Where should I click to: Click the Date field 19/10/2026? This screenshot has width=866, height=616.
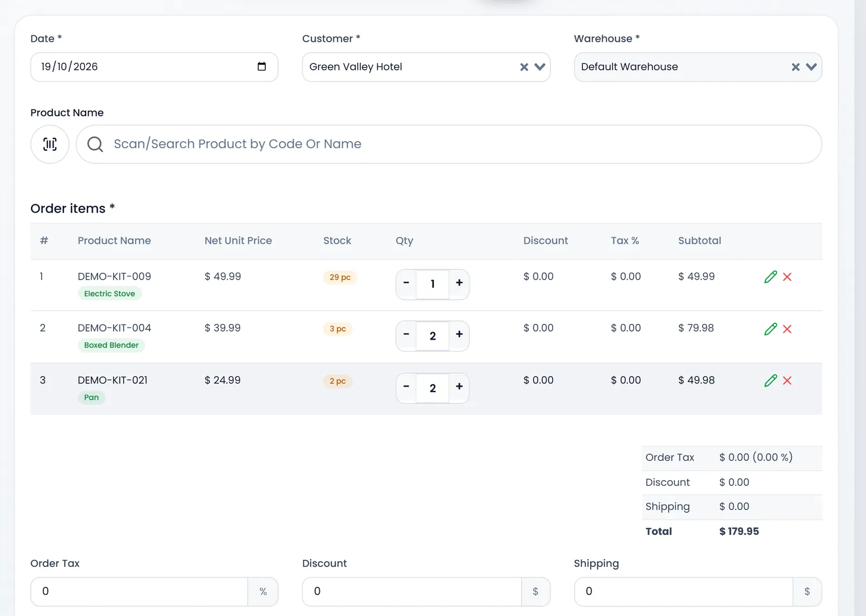click(x=154, y=67)
